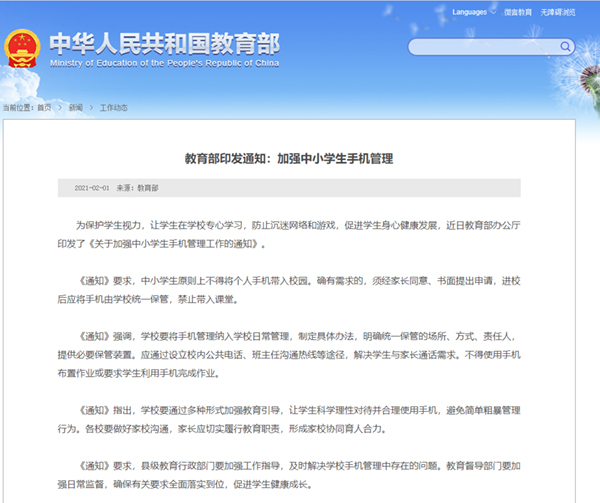The height and width of the screenshot is (503, 600).
Task: Click paragraph starting 为保护学生视力
Action: (289, 234)
